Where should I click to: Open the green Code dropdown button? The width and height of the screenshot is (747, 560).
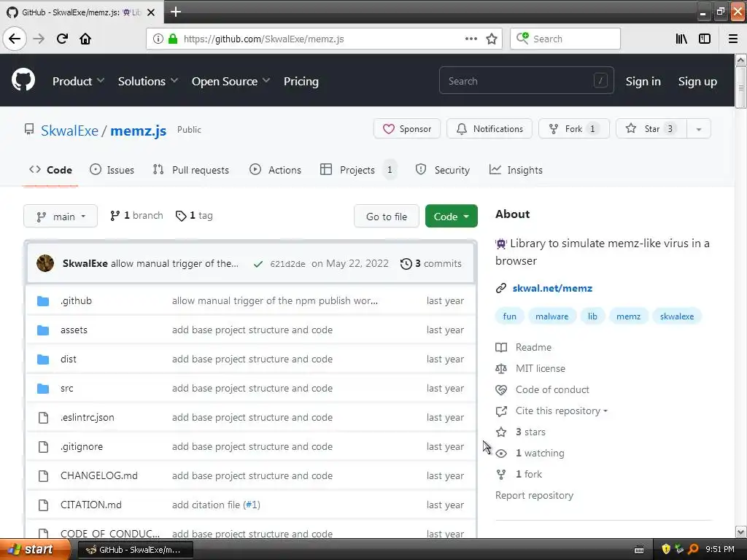tap(451, 216)
